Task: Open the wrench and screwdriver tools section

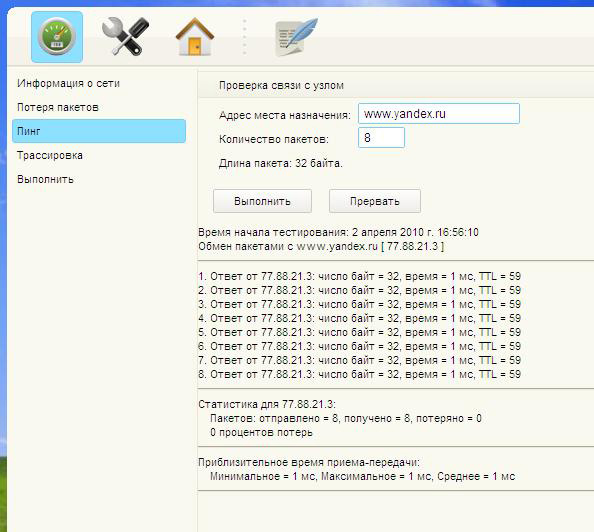Action: click(125, 37)
